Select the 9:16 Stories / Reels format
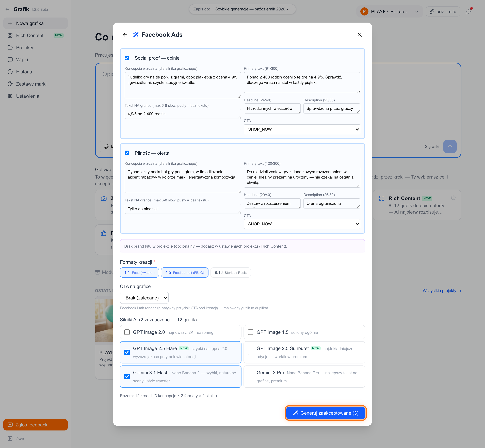Screen dimensions: 485x448 [x=231, y=273]
